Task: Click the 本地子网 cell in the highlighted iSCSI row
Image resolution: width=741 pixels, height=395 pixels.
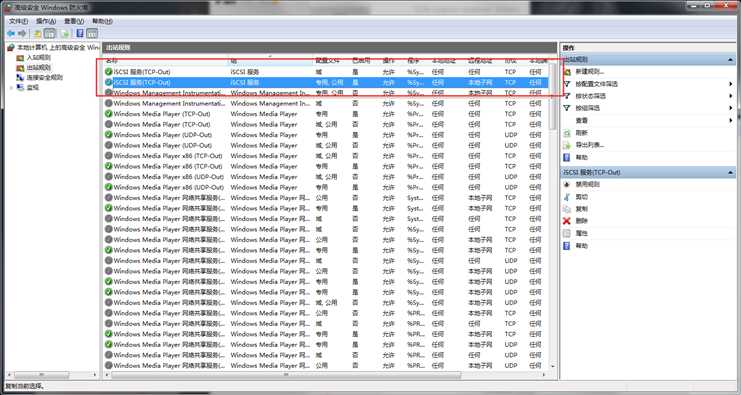Action: 480,82
